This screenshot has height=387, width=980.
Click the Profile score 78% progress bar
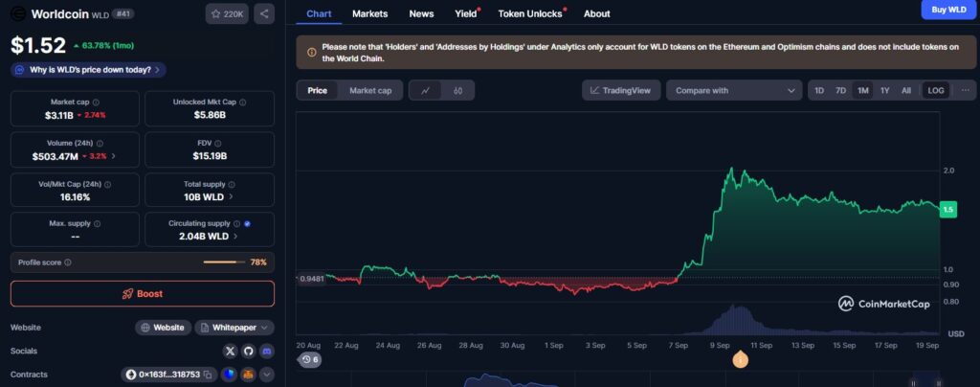(224, 262)
